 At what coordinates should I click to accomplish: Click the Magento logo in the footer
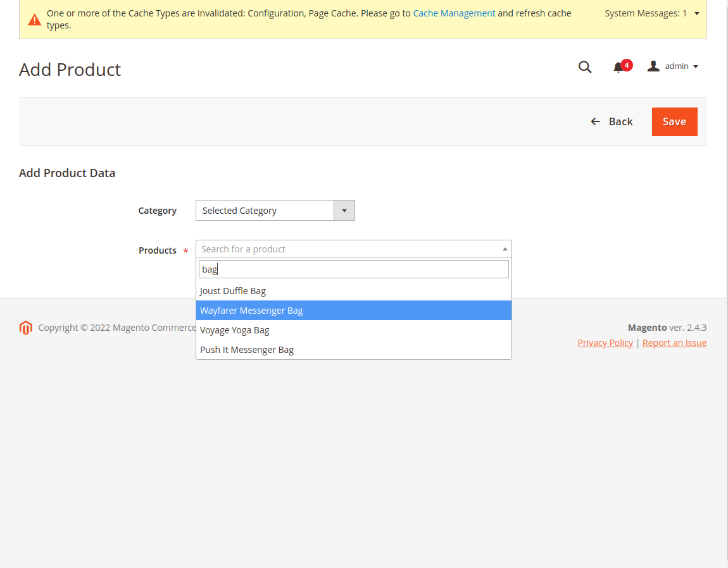[26, 328]
